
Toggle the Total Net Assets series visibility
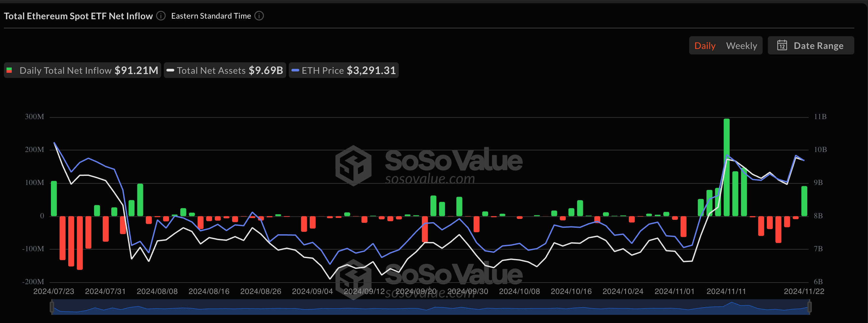(225, 70)
